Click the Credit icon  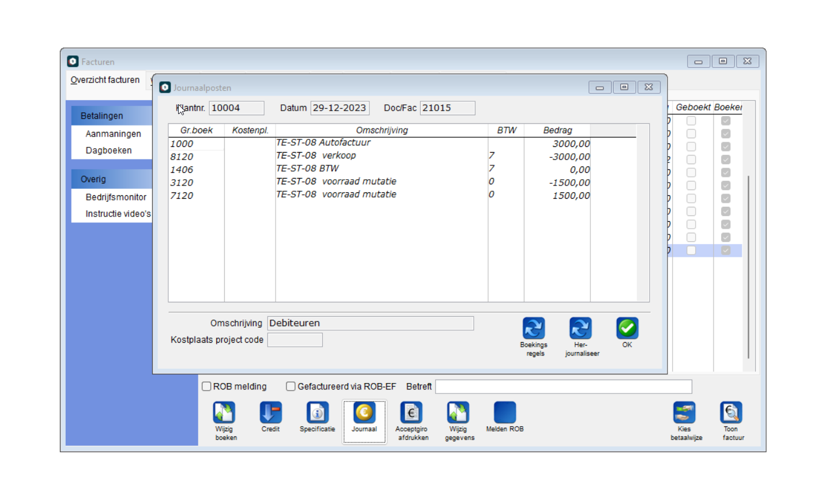(270, 413)
